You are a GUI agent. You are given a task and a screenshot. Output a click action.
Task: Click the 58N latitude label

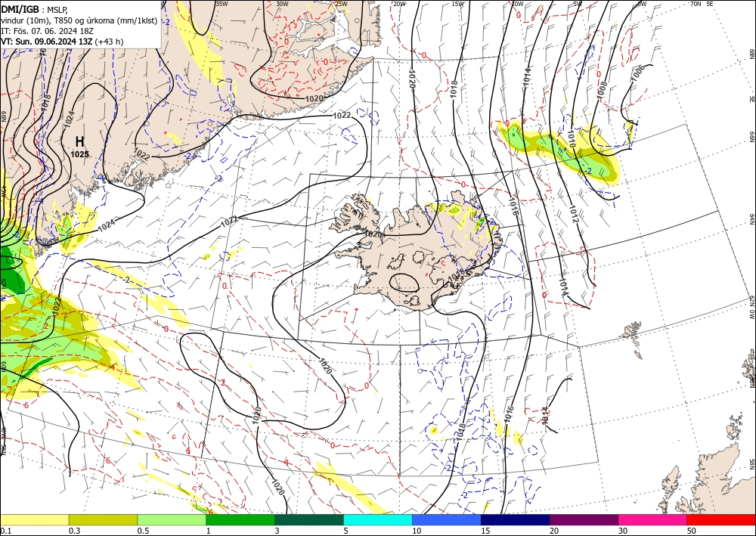751,465
